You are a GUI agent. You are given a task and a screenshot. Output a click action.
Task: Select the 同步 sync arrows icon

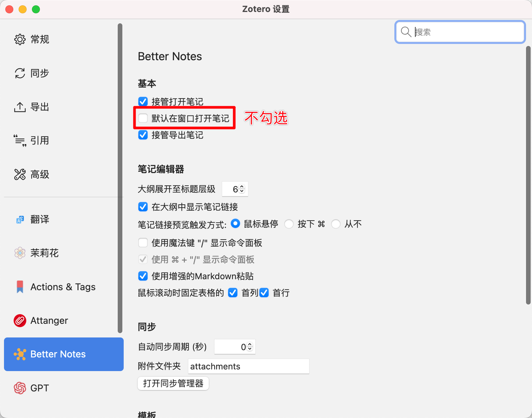[x=20, y=73]
